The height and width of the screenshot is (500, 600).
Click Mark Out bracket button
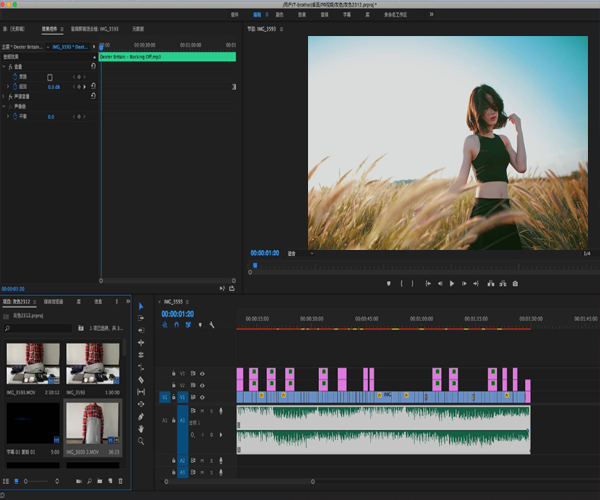(412, 283)
